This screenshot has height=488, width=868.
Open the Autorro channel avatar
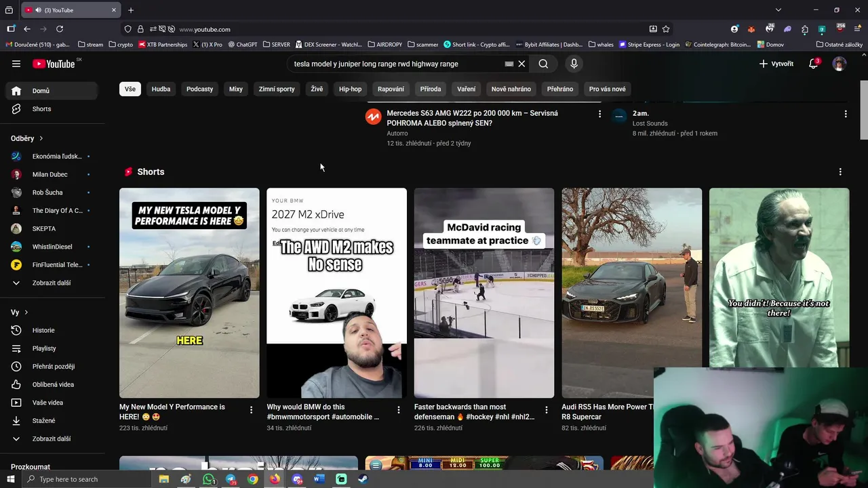pos(373,117)
